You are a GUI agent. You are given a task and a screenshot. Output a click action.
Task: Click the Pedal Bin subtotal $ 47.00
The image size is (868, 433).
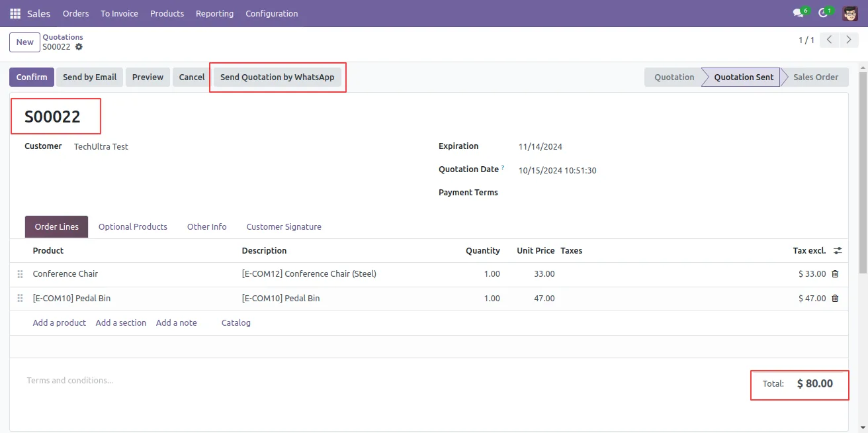click(812, 299)
